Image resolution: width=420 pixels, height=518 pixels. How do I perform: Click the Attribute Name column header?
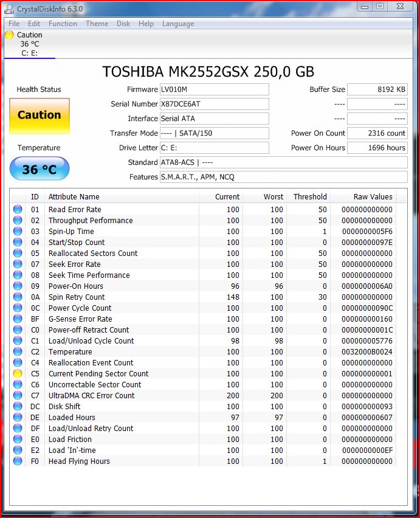[122, 197]
